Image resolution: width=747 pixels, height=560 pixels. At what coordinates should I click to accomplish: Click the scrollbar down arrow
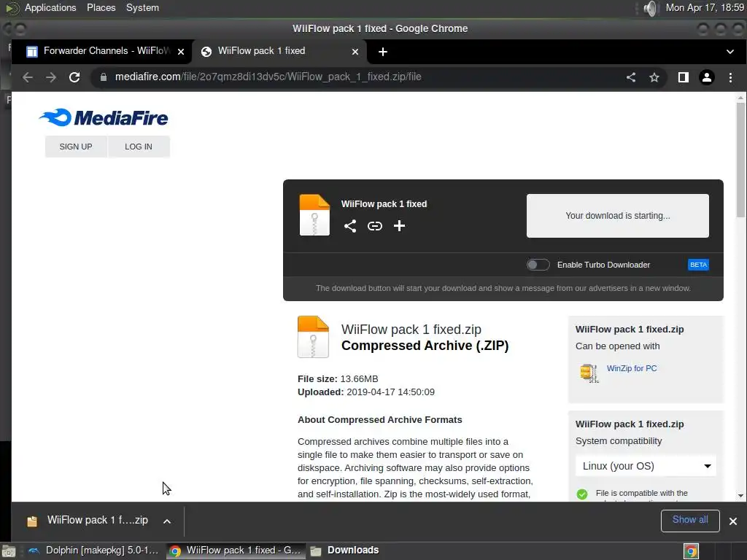click(740, 496)
